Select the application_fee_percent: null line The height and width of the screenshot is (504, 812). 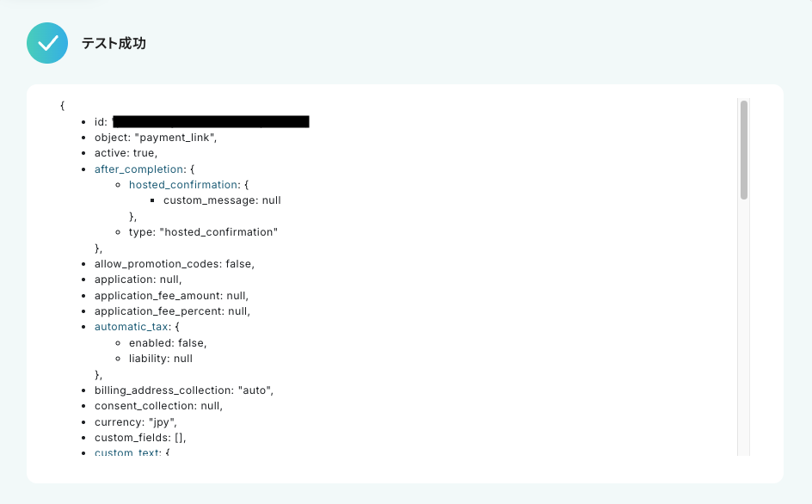click(172, 311)
